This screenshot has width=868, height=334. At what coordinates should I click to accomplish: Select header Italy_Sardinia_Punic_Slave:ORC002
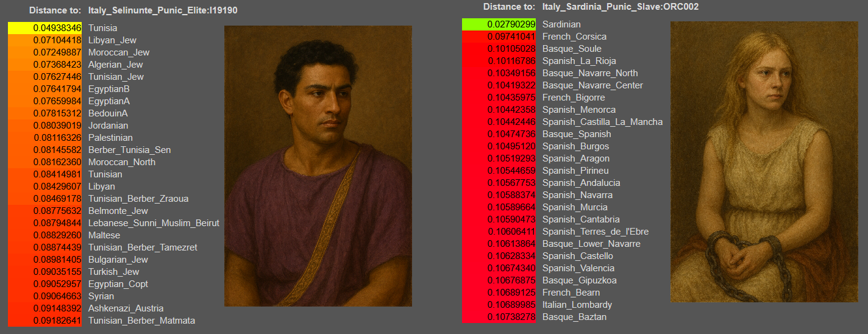(x=621, y=7)
